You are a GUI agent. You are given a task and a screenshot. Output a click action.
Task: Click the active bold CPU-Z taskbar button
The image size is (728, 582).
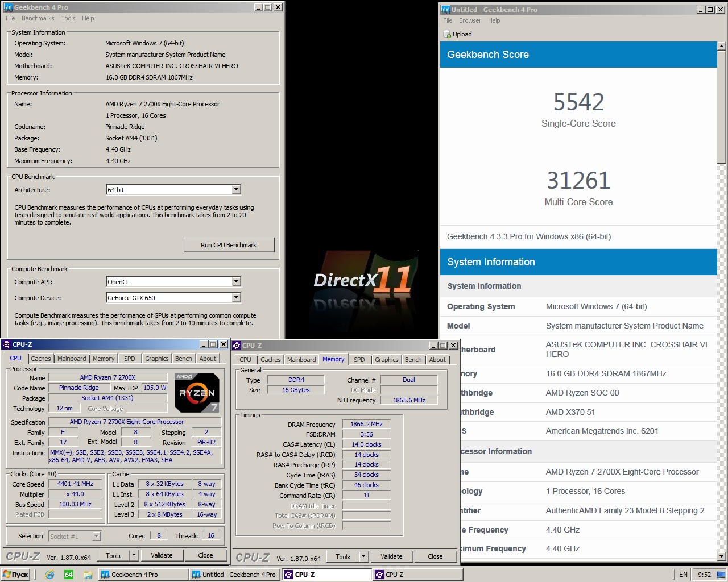point(326,575)
